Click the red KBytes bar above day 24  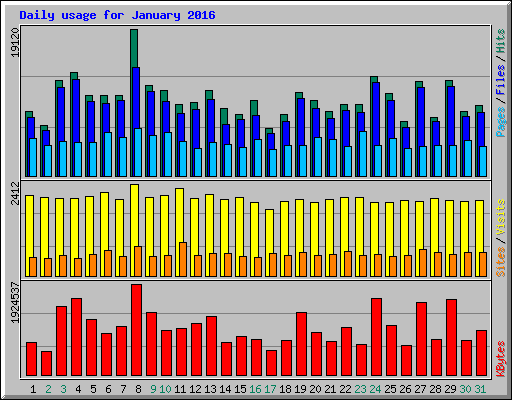tap(376, 337)
